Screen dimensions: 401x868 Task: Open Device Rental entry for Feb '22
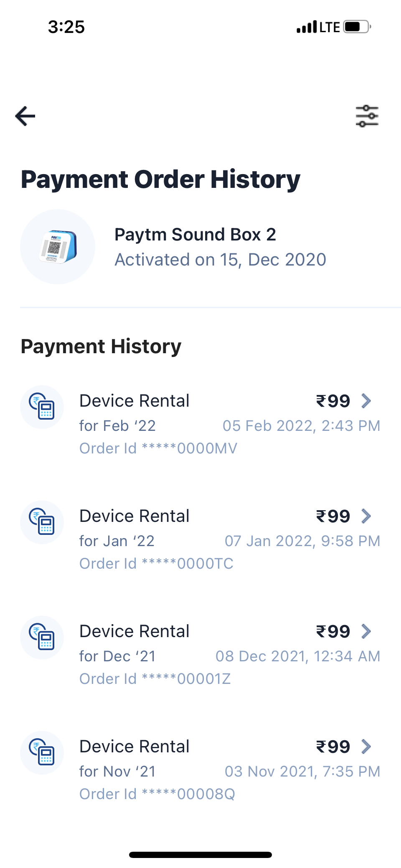pos(135,401)
